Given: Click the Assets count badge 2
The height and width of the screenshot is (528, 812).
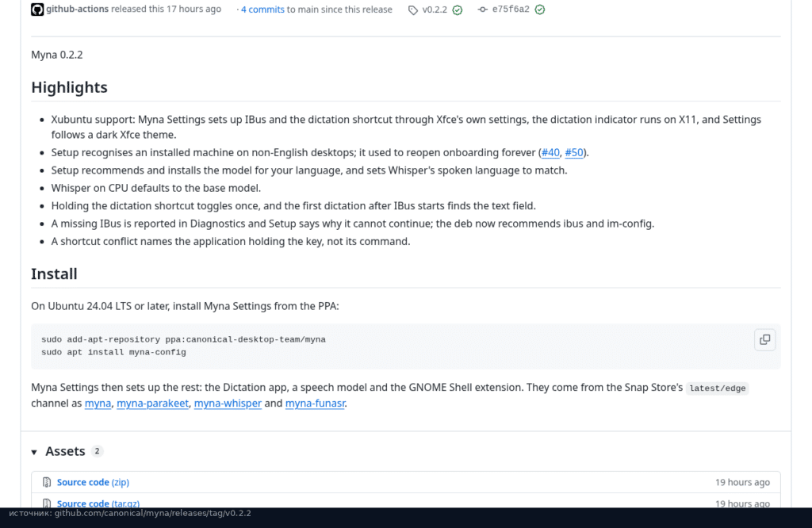Looking at the screenshot, I should (97, 451).
